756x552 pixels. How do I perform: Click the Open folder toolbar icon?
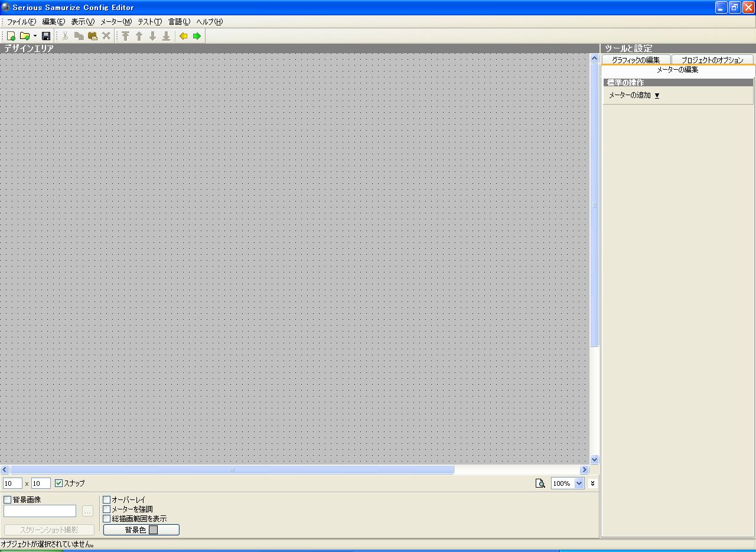click(x=24, y=36)
